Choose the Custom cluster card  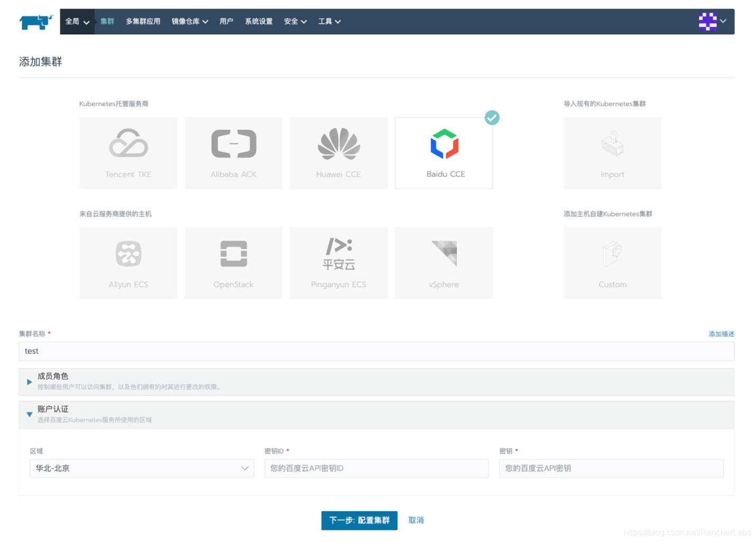(x=612, y=263)
